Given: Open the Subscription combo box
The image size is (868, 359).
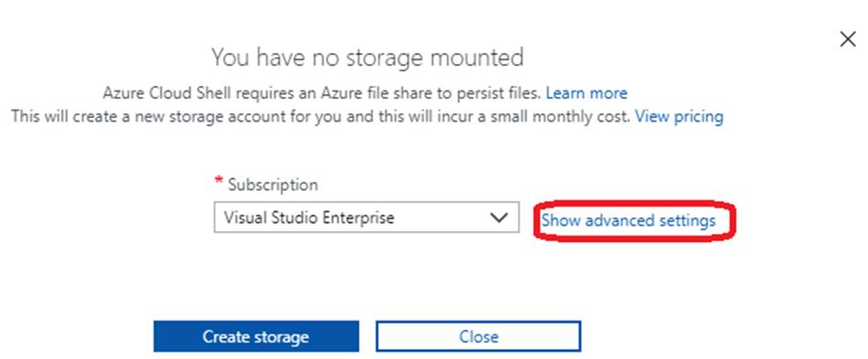Looking at the screenshot, I should coord(367,217).
